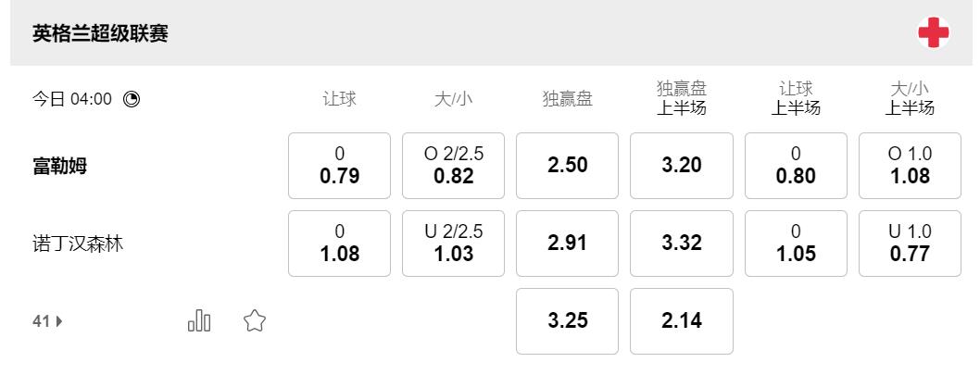Open the 富勒姆 team match link
The width and height of the screenshot is (980, 375).
pyautogui.click(x=60, y=167)
